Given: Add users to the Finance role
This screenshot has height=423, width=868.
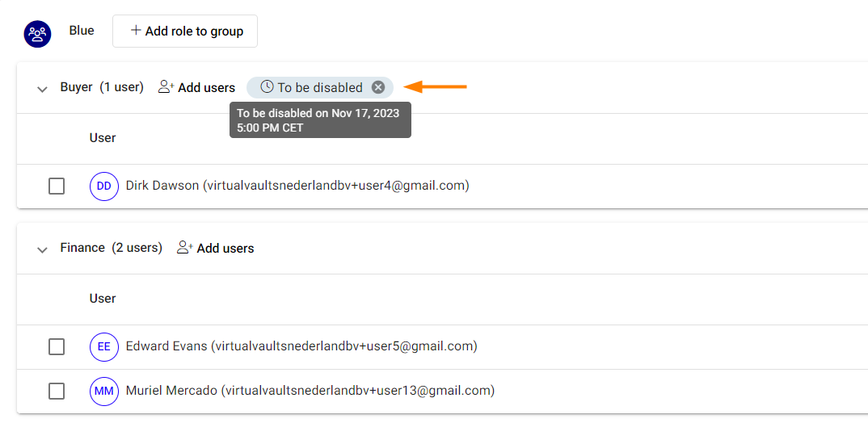Looking at the screenshot, I should coord(215,249).
